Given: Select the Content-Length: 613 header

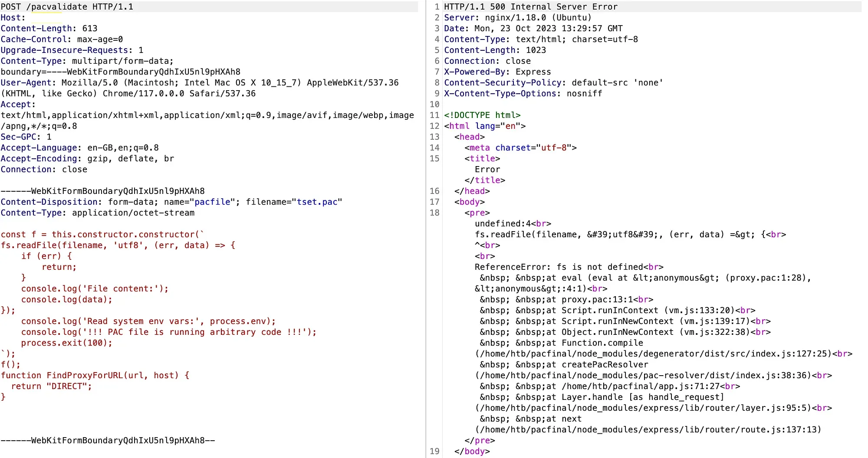Looking at the screenshot, I should [49, 28].
